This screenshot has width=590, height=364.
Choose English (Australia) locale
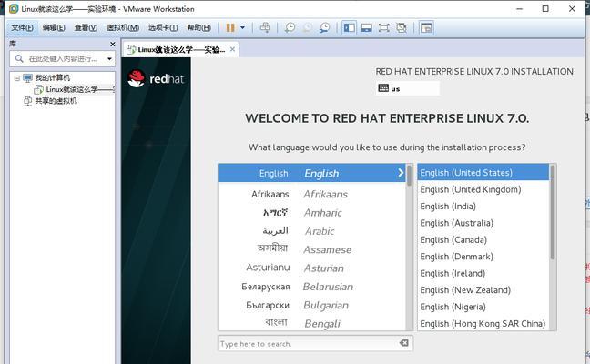(x=483, y=223)
